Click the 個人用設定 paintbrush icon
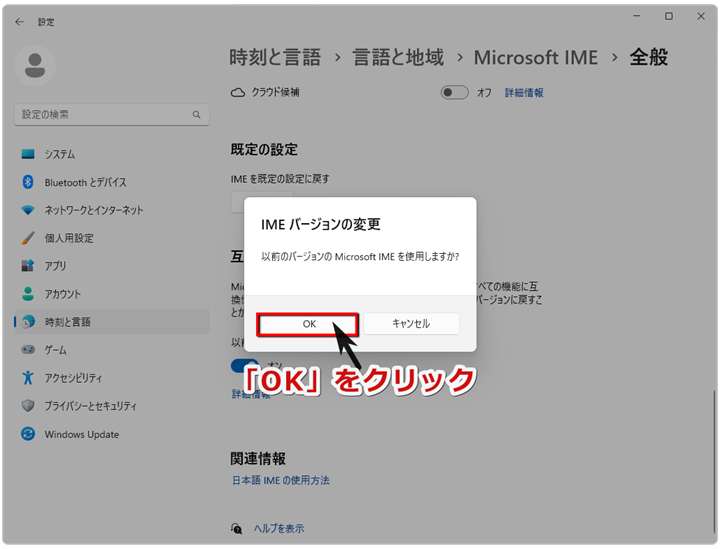The width and height of the screenshot is (720, 549). click(28, 238)
